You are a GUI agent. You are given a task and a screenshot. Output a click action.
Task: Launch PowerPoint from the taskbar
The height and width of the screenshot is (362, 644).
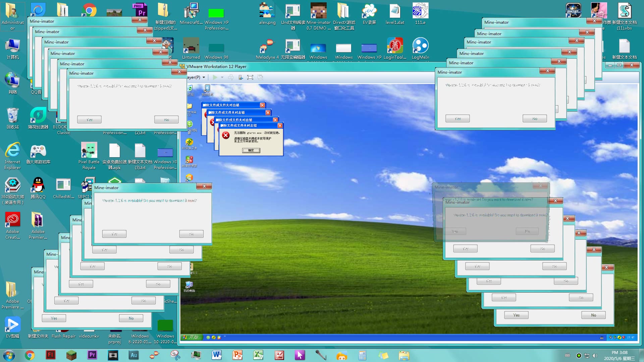[x=237, y=355]
